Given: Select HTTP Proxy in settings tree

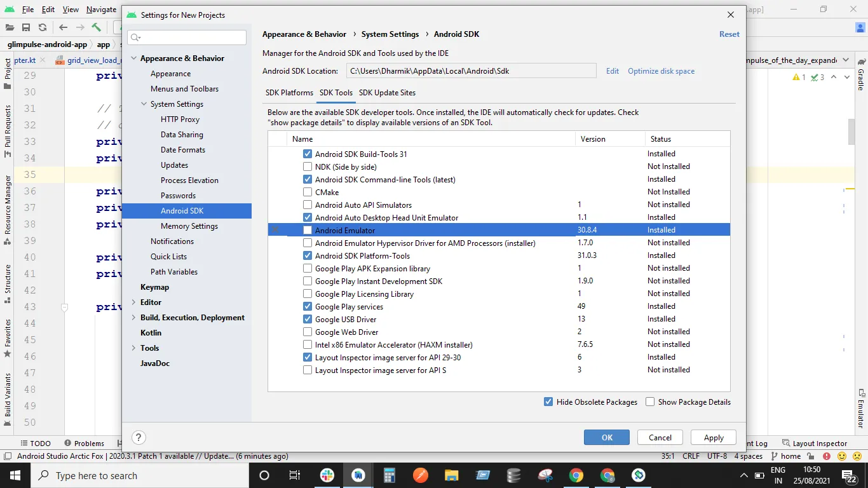Looking at the screenshot, I should point(180,119).
